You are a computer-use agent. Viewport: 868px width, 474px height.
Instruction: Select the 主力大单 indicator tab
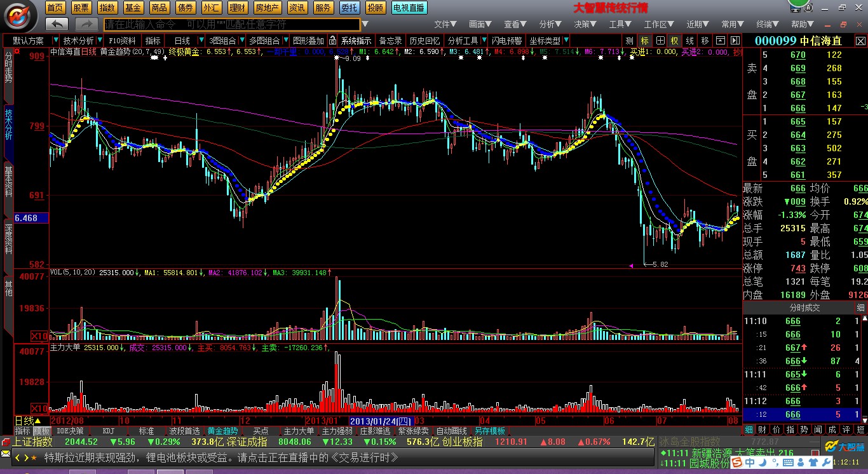[299, 431]
